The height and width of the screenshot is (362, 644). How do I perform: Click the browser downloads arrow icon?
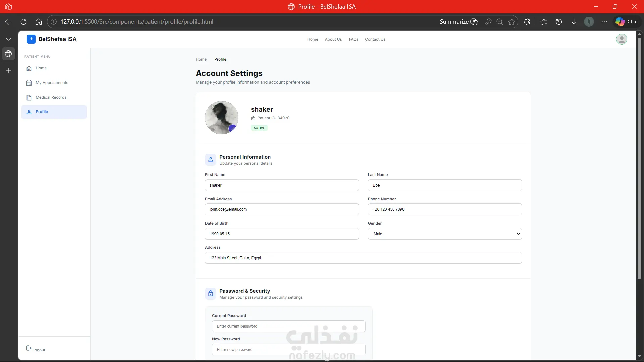(574, 22)
